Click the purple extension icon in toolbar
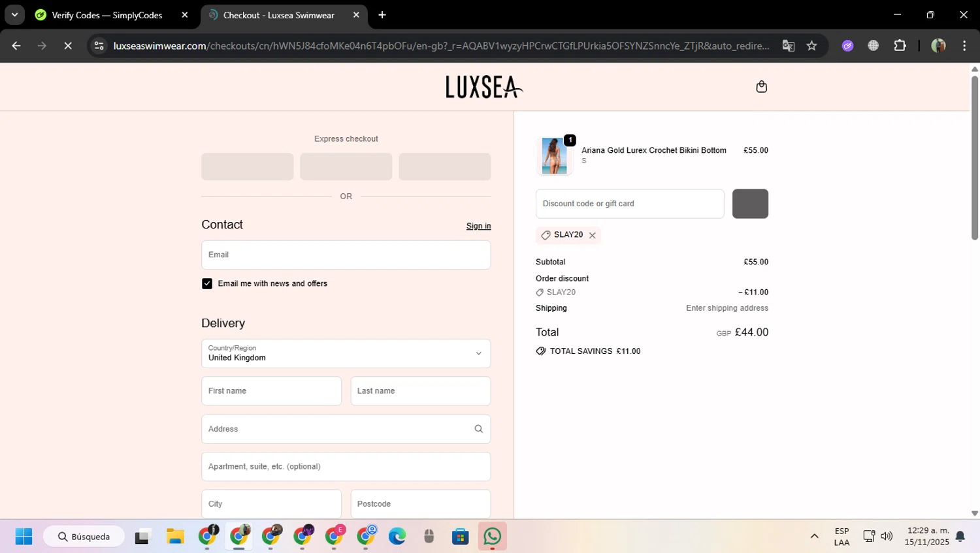Image resolution: width=980 pixels, height=553 pixels. [847, 46]
